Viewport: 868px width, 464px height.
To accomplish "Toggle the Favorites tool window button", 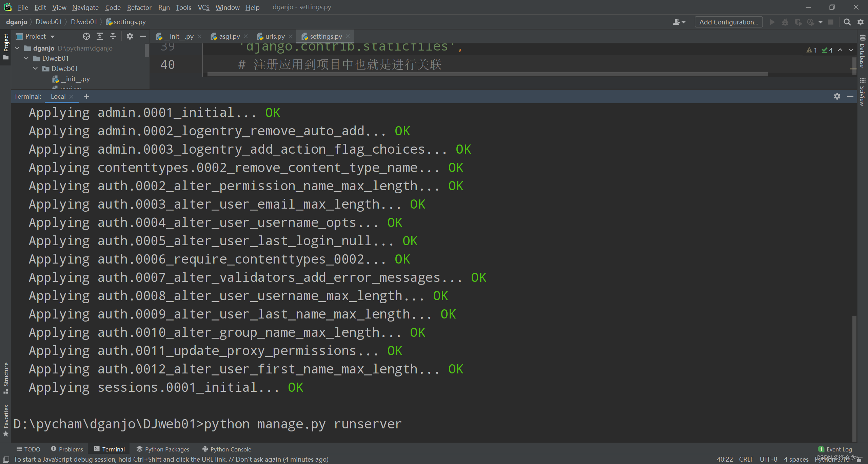I will coord(6,420).
